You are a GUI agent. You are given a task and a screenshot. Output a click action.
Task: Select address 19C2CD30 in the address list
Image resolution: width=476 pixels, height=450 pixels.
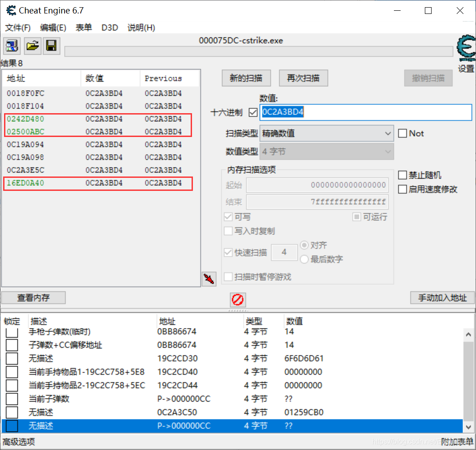[178, 358]
